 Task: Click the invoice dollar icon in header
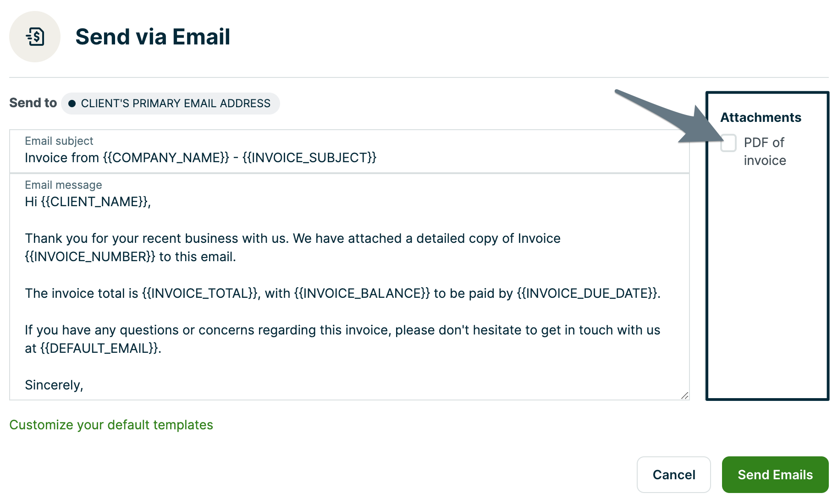[x=35, y=37]
